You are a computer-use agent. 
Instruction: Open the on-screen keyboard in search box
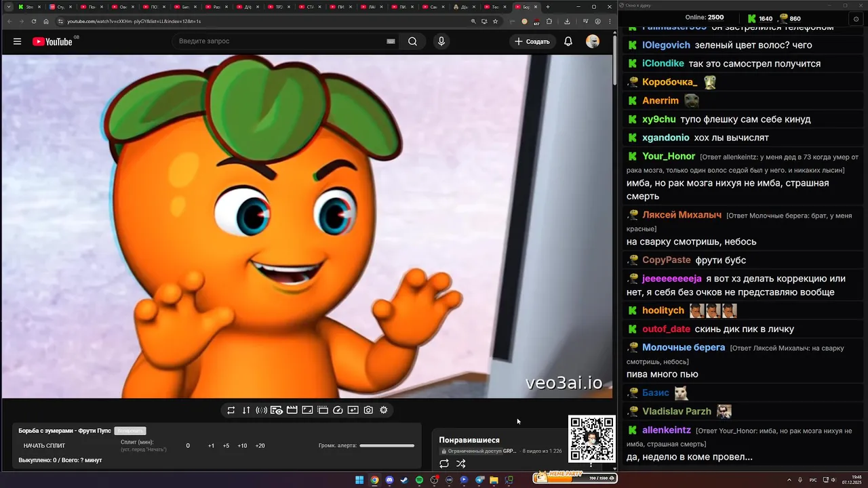tap(391, 41)
